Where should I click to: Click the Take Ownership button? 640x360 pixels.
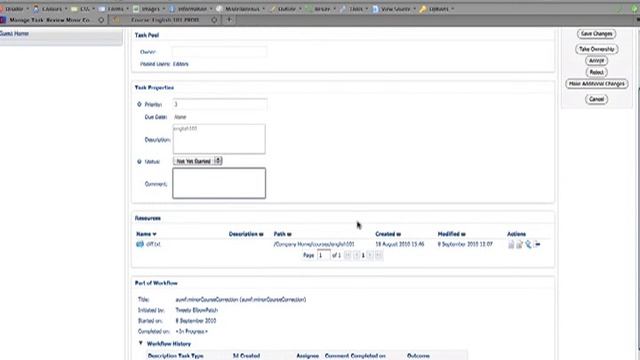pos(596,49)
